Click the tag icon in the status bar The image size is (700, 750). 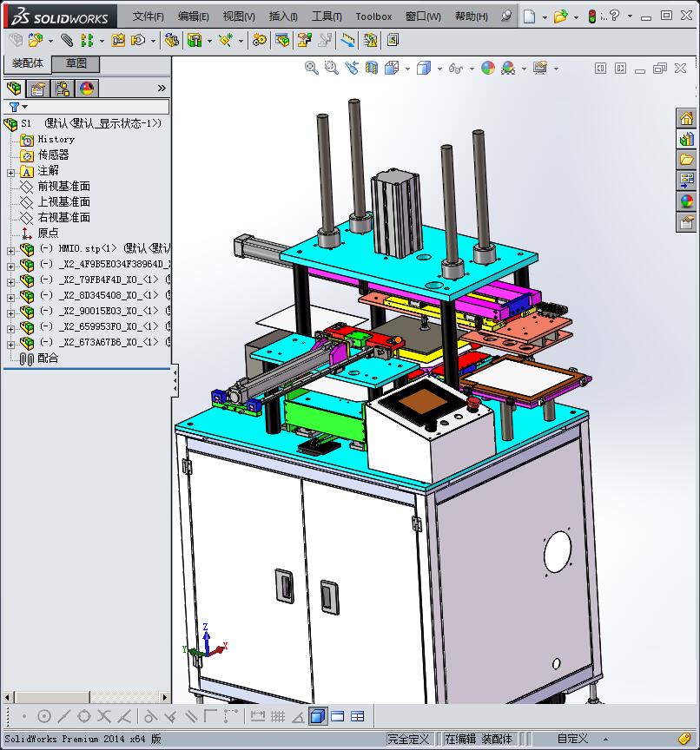pos(684,739)
